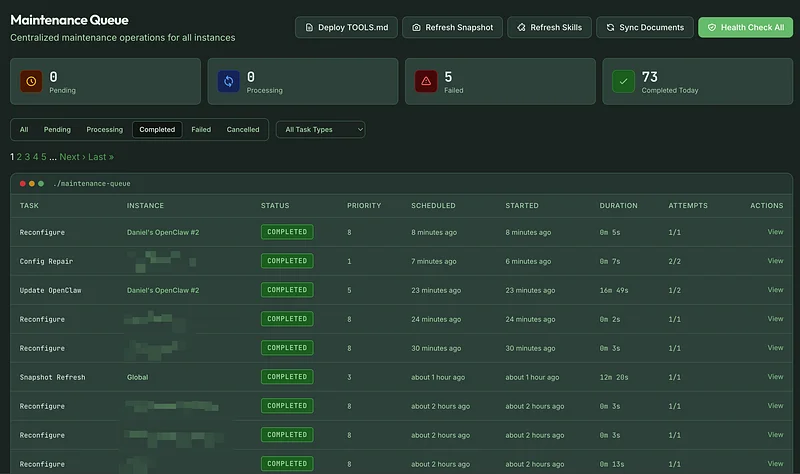Screen dimensions: 800x474
Task: Click the STATUS column header
Action: point(275,206)
